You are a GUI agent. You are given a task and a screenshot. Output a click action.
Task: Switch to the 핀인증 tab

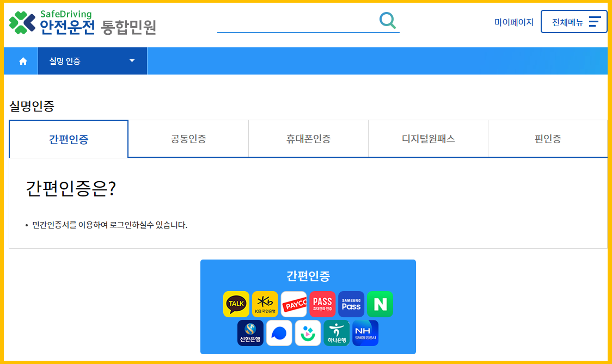pos(548,139)
